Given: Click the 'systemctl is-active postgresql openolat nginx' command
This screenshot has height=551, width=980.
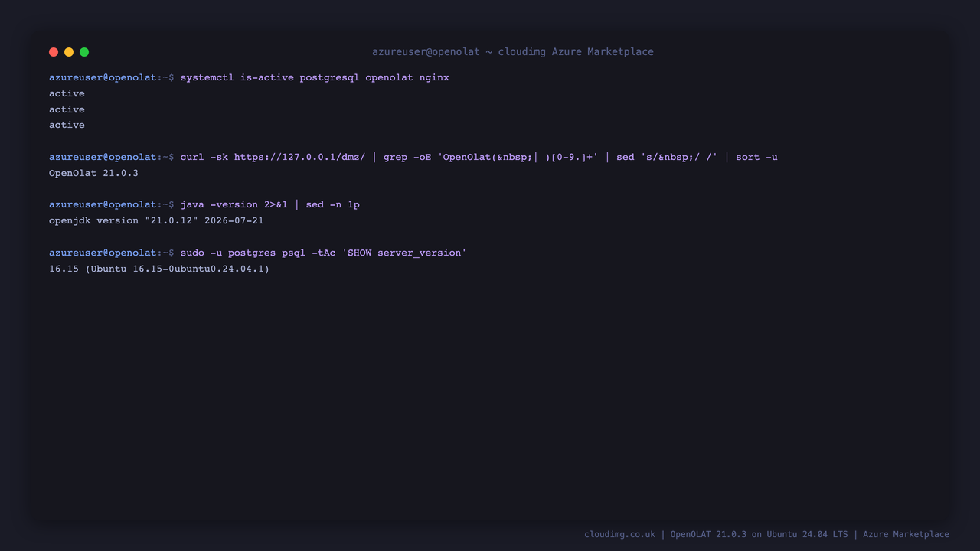Looking at the screenshot, I should [315, 77].
